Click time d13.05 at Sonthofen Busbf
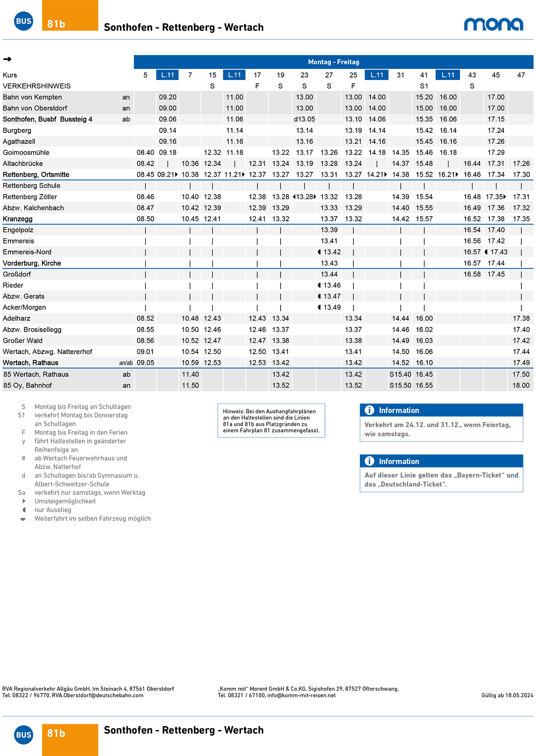This screenshot has height=756, width=536. [x=304, y=119]
